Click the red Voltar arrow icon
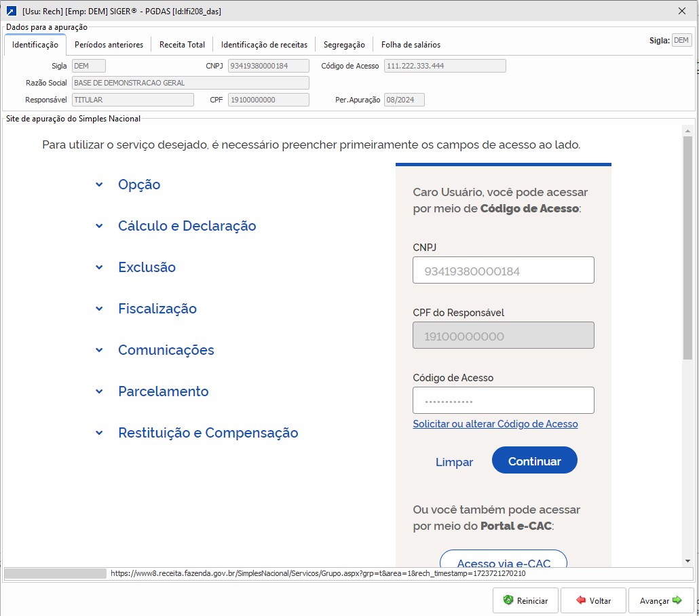 point(580,600)
